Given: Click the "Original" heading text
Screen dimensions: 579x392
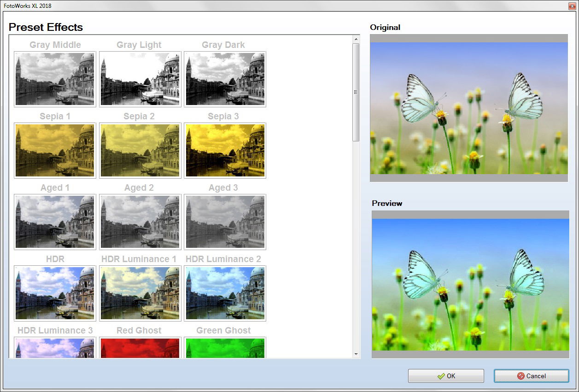Looking at the screenshot, I should [x=385, y=27].
